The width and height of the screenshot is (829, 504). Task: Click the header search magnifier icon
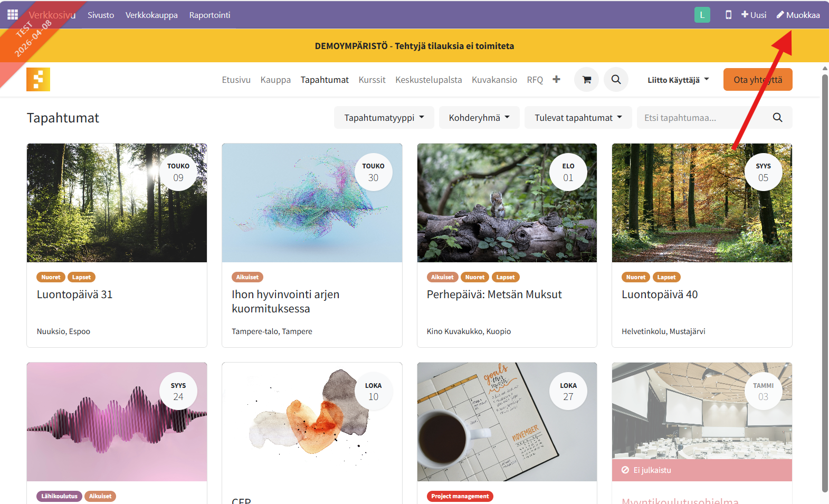(x=616, y=80)
